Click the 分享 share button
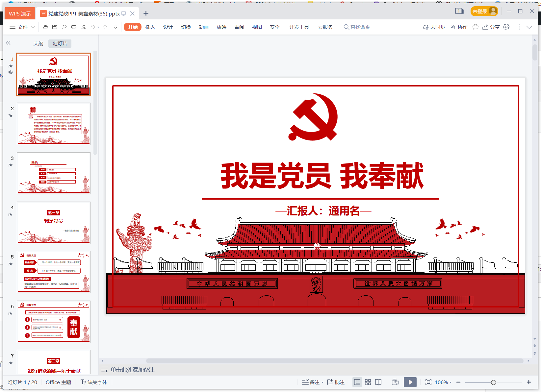 (x=491, y=27)
